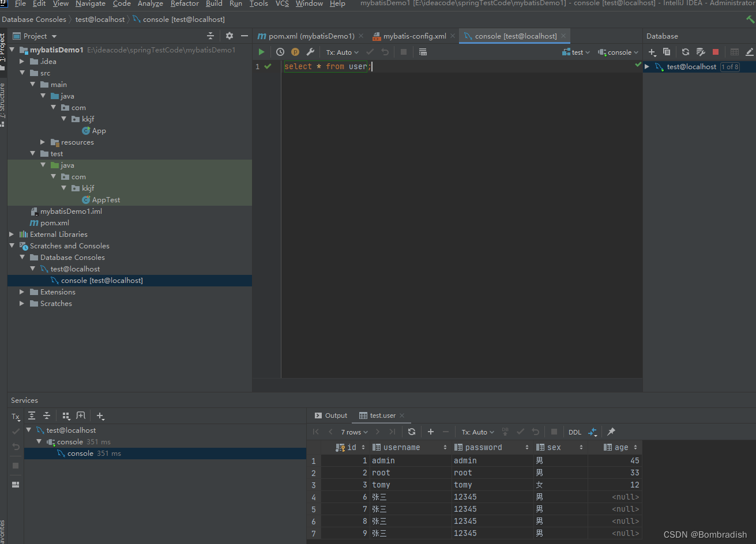Expand the Extensions node
This screenshot has width=756, height=544.
[22, 292]
